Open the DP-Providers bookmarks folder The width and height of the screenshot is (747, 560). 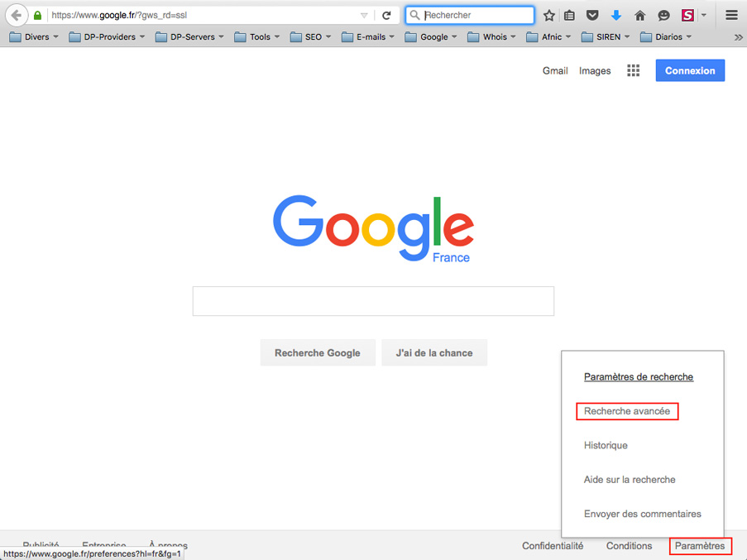tap(107, 36)
